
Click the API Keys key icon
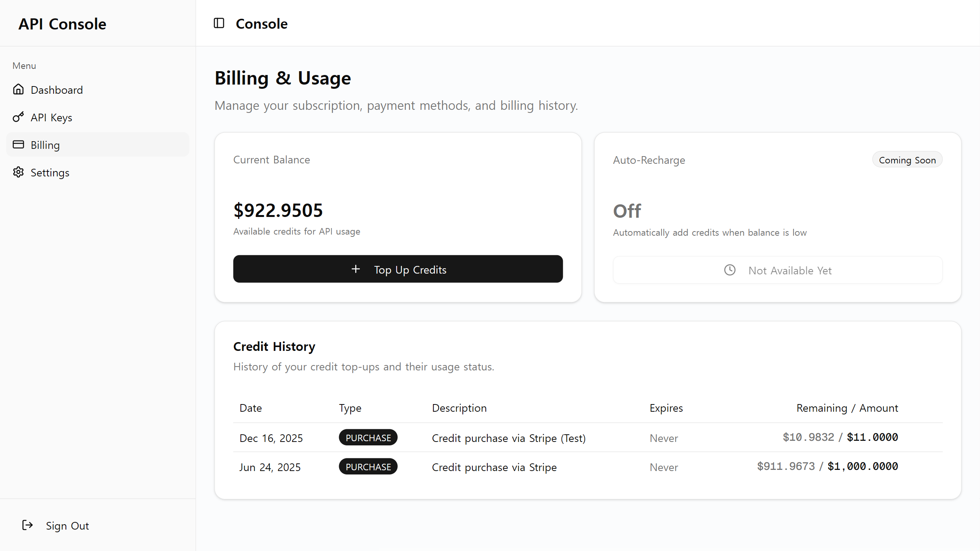18,117
